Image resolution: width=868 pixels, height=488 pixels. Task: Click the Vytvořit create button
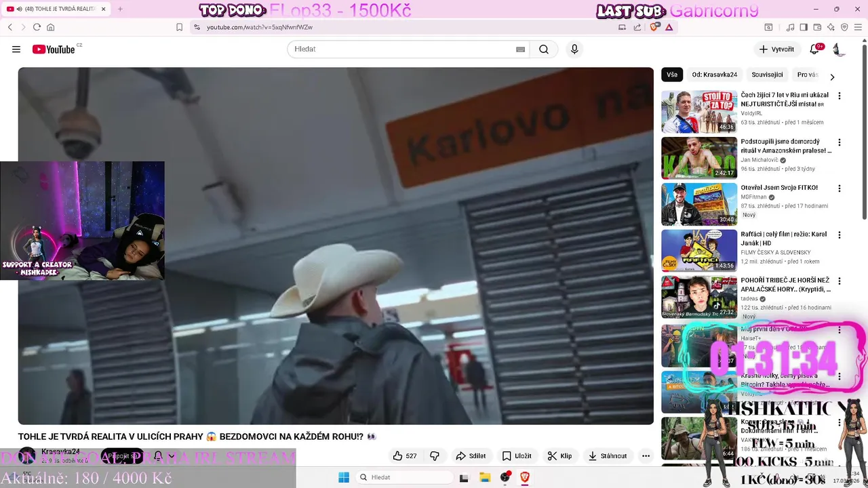tap(776, 49)
